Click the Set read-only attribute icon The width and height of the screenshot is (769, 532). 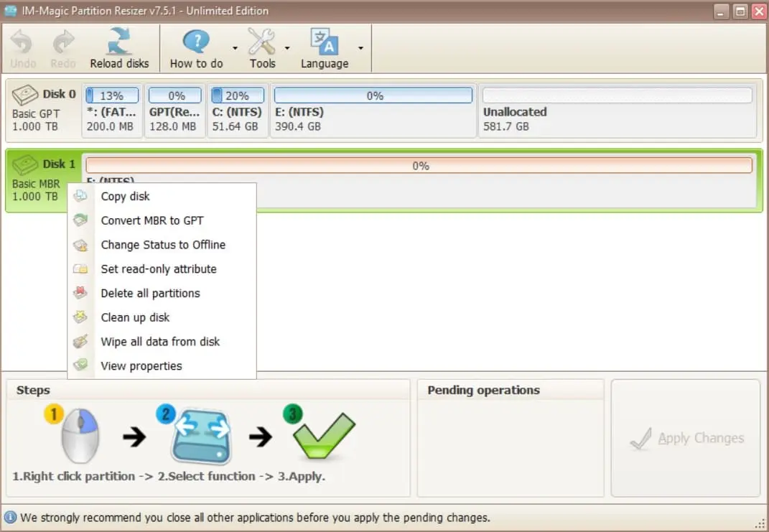[80, 269]
